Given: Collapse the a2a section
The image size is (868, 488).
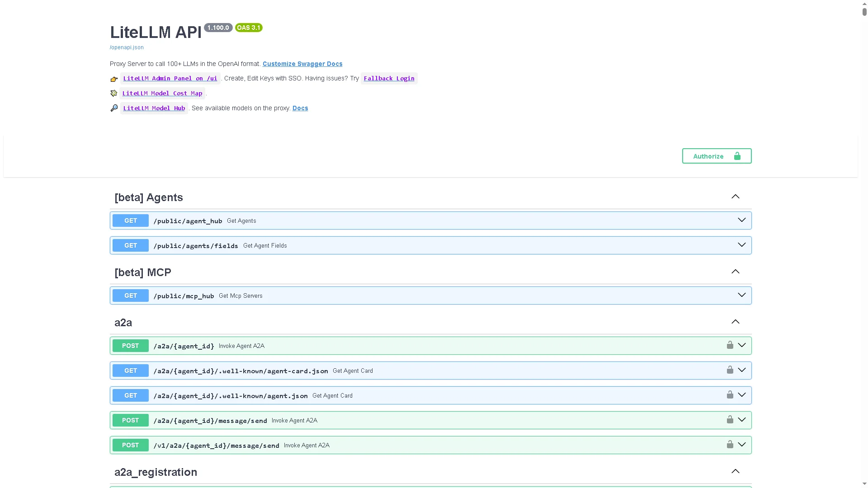Looking at the screenshot, I should coord(736,322).
